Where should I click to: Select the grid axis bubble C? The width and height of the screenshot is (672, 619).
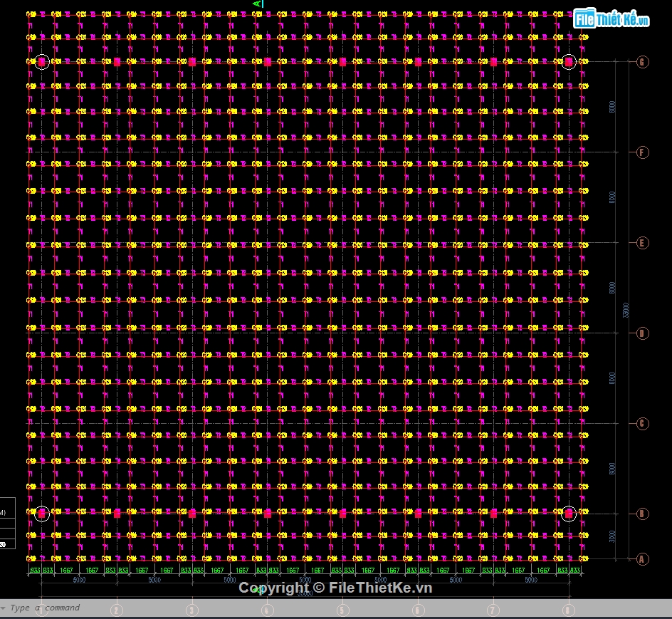pyautogui.click(x=642, y=424)
